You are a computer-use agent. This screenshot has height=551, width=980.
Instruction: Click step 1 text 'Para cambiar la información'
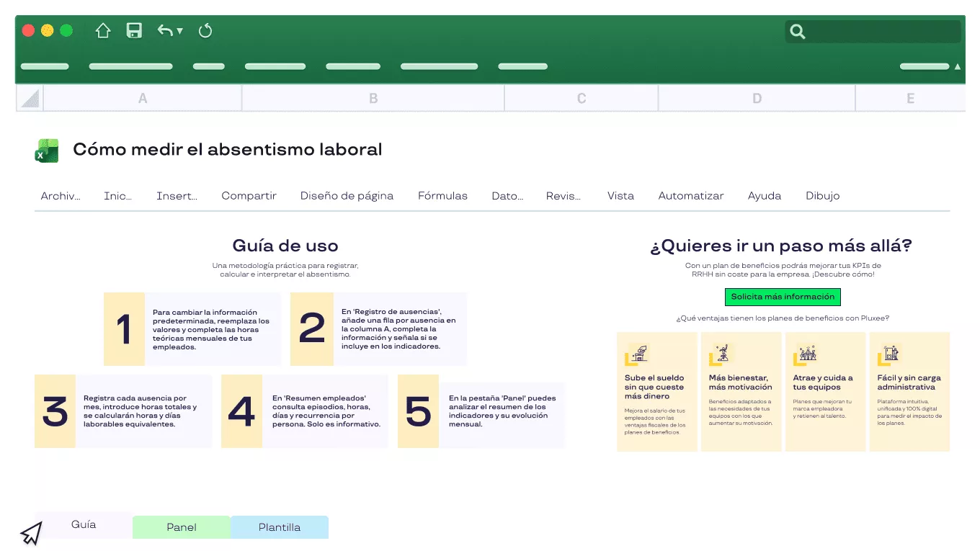pyautogui.click(x=211, y=330)
